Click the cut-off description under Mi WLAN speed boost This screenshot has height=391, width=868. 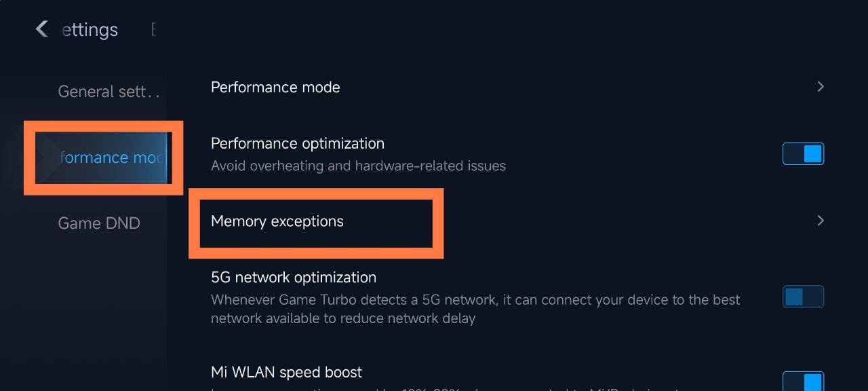click(x=475, y=389)
